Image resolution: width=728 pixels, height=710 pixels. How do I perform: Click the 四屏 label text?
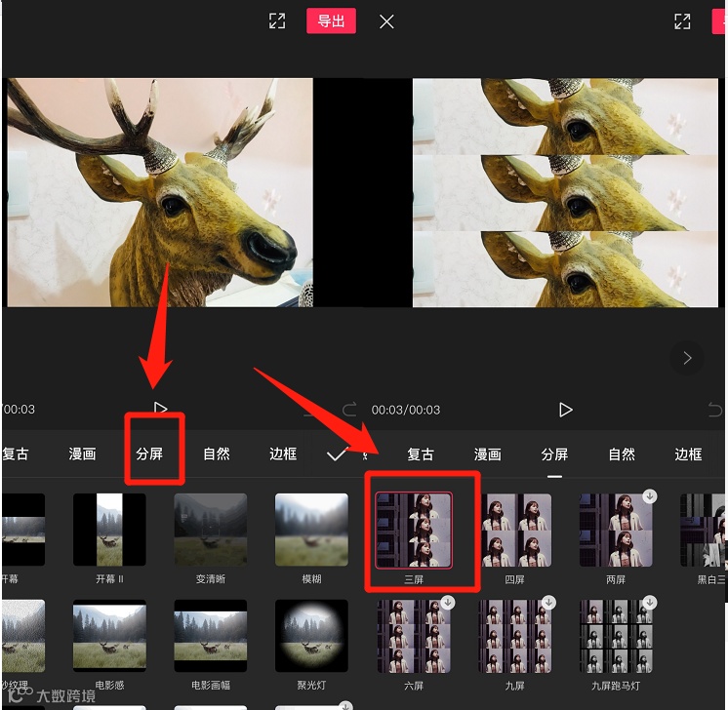tap(515, 579)
